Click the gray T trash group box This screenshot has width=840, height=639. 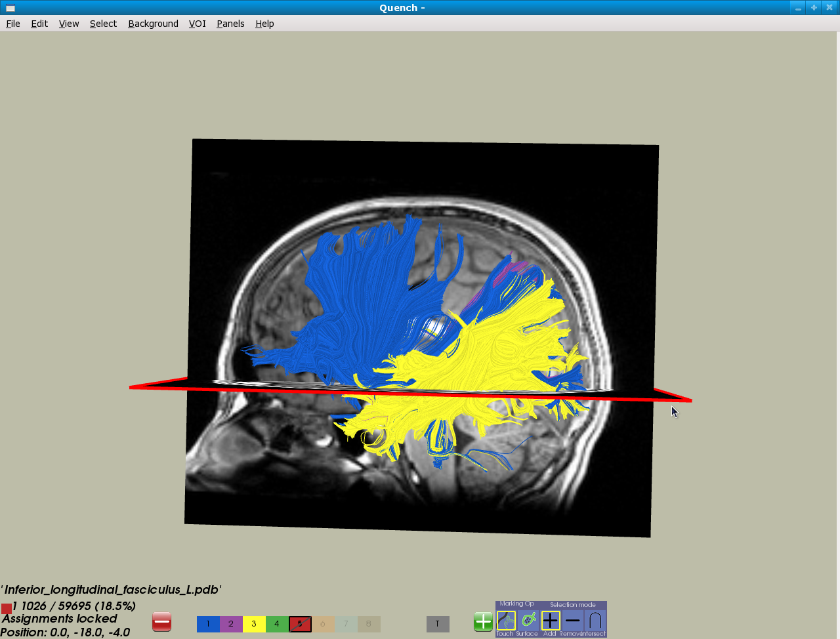pyautogui.click(x=438, y=624)
